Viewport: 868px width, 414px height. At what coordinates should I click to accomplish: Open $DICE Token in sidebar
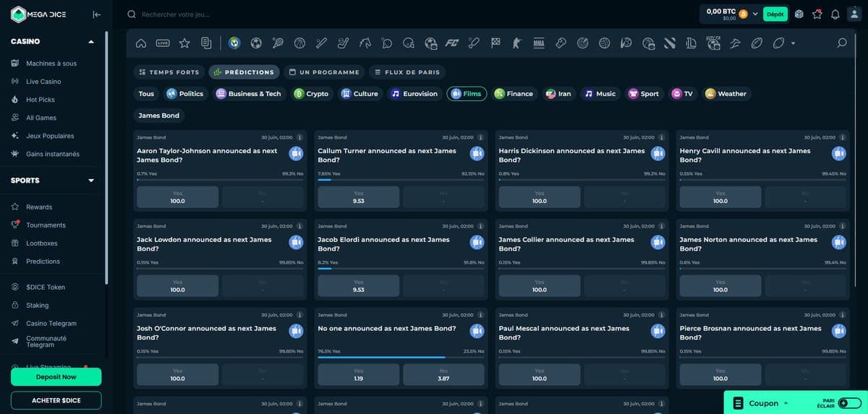coord(45,287)
